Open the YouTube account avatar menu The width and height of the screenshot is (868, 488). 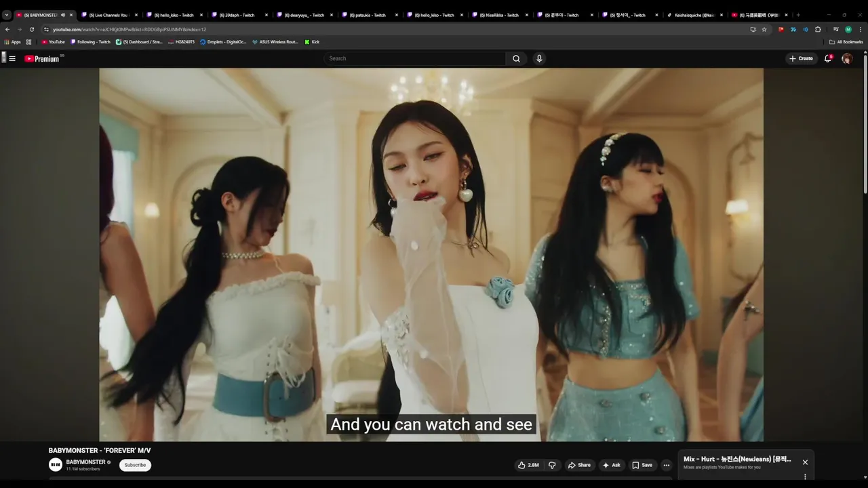pyautogui.click(x=847, y=58)
